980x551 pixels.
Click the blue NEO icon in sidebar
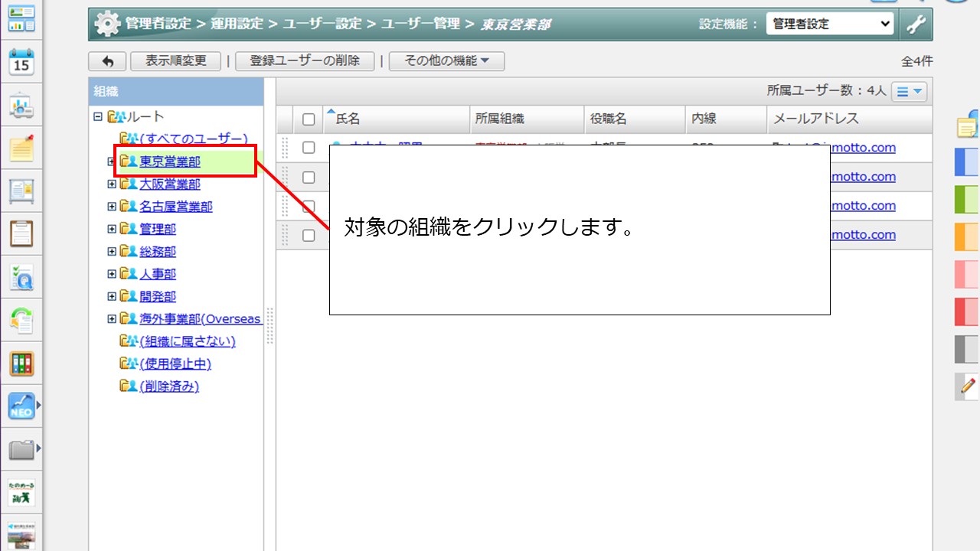(x=21, y=406)
